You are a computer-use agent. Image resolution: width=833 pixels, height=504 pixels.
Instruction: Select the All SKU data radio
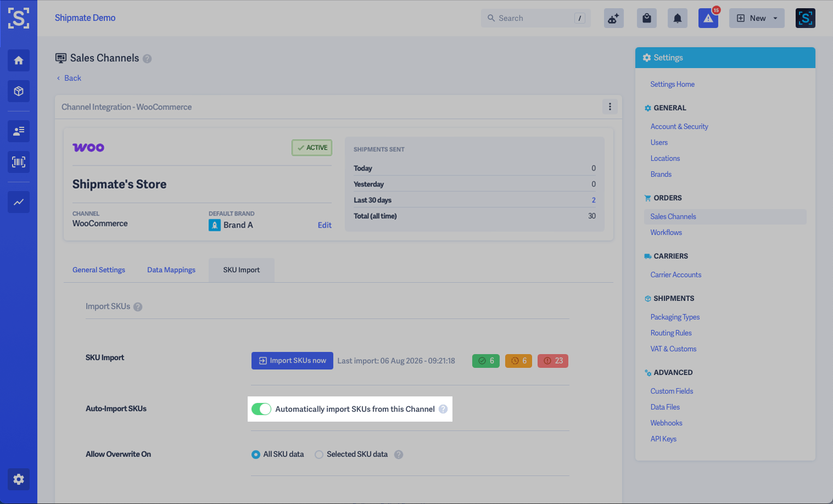(256, 455)
